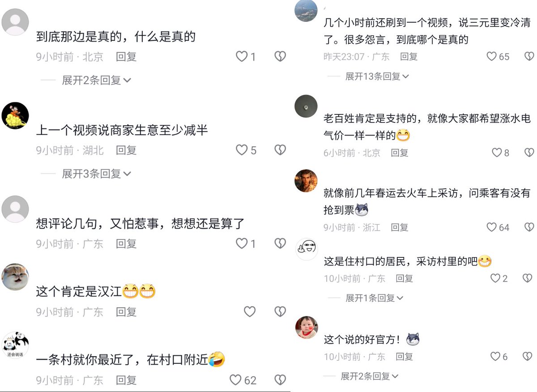This screenshot has width=537, height=392.
Task: Toggle like on 这是住村口的居民 comment
Action: point(495,278)
